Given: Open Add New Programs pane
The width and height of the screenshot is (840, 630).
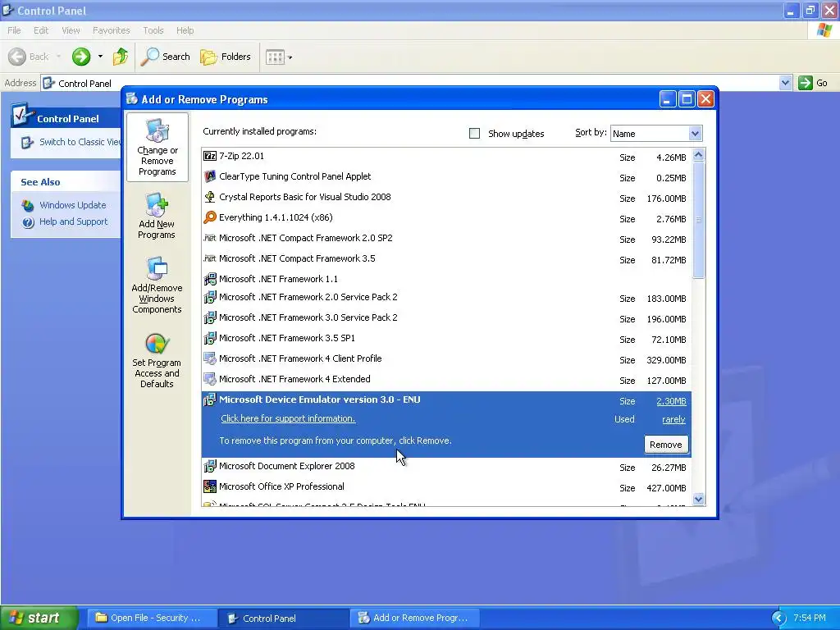Looking at the screenshot, I should point(157,216).
